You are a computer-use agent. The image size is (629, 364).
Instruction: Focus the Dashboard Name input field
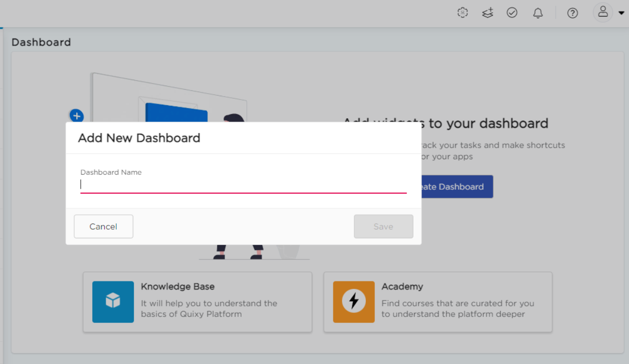tap(244, 184)
